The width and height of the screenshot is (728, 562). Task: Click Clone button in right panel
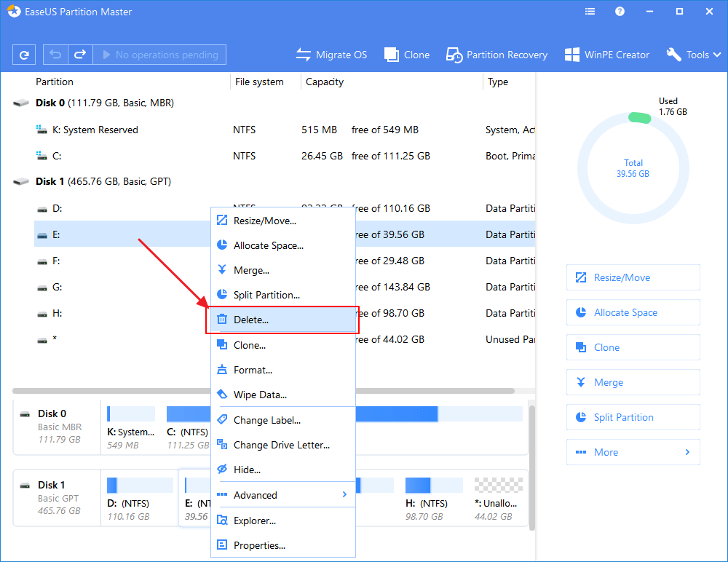tap(633, 347)
